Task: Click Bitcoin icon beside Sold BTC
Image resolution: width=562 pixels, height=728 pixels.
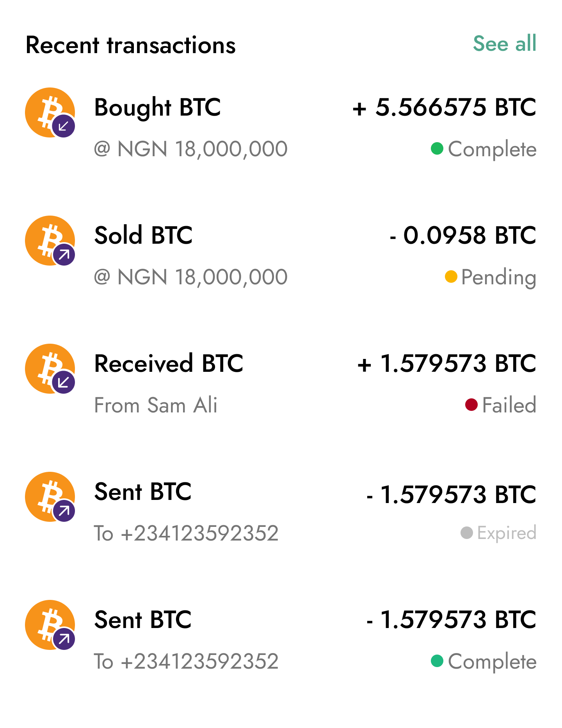Action: pyautogui.click(x=50, y=240)
